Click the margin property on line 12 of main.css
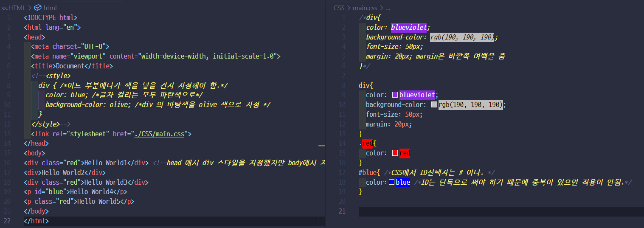Viewport: 644px width, 228px height. point(377,124)
